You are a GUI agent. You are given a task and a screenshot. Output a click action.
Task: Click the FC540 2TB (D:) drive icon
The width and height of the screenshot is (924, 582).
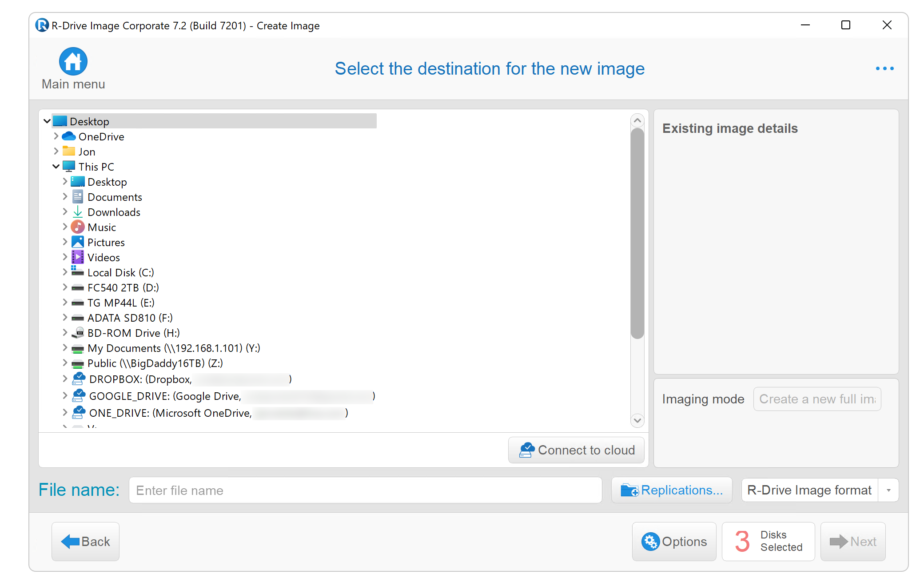click(78, 288)
